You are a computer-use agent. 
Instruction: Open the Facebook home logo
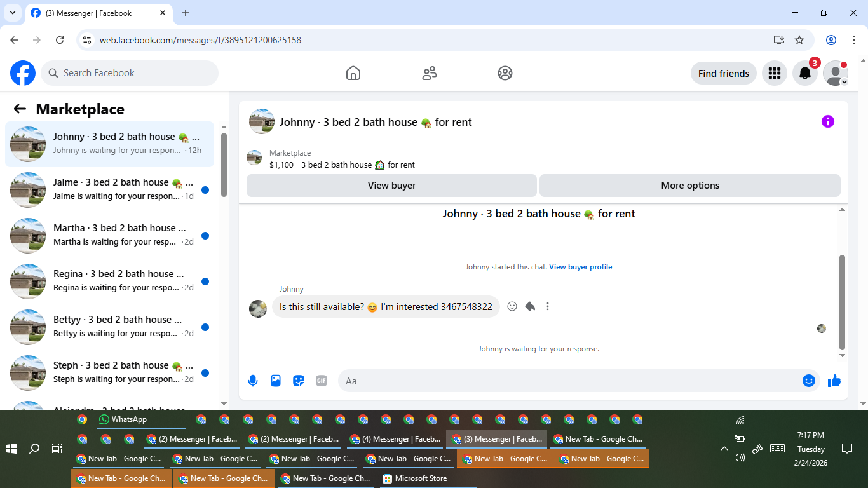tap(23, 73)
